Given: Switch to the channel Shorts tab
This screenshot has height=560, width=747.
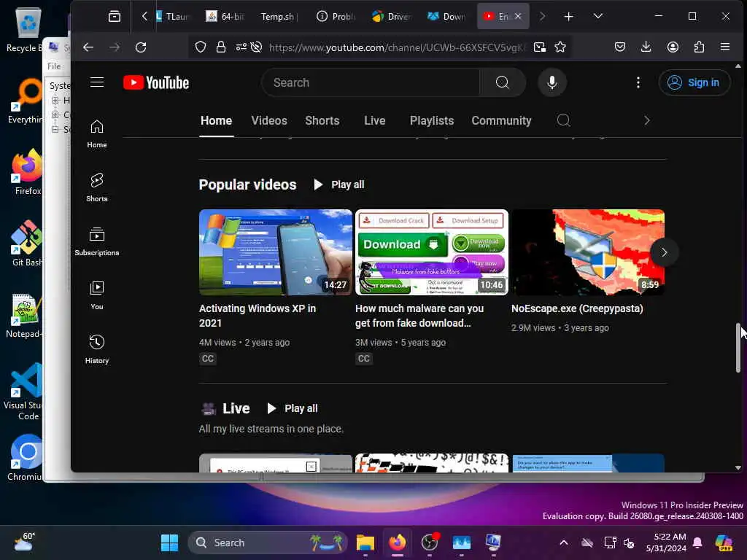Looking at the screenshot, I should click(x=322, y=120).
